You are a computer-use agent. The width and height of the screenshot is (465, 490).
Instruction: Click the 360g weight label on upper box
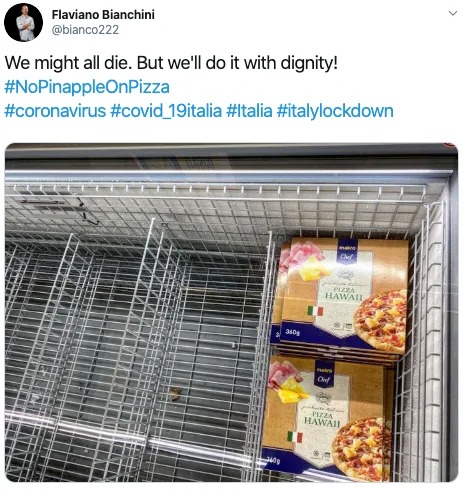tap(293, 332)
